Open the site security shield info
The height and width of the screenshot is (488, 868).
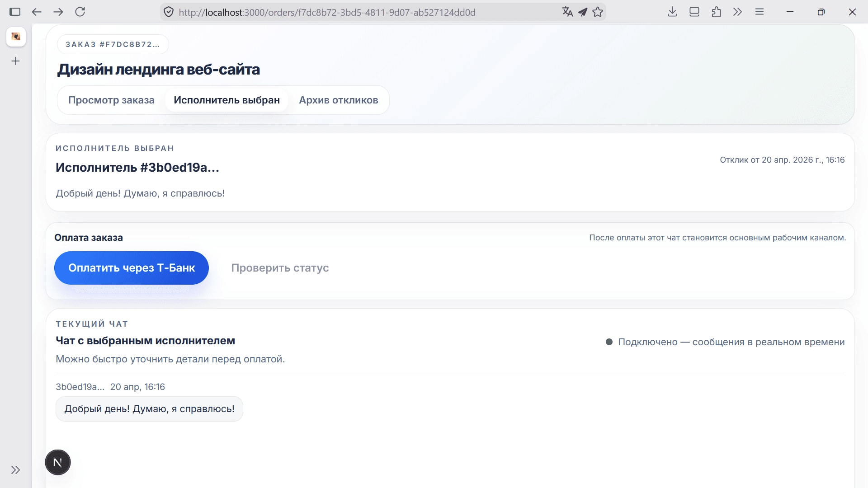[x=169, y=12]
